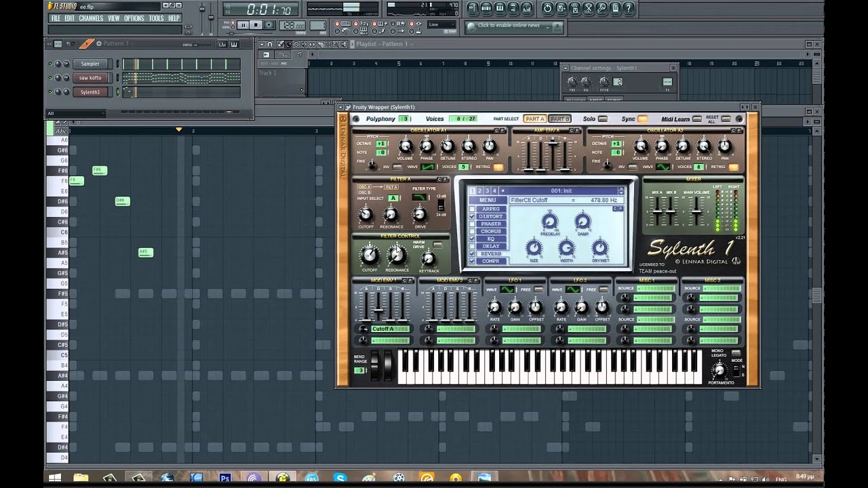Click the help question mark icon

[629, 8]
